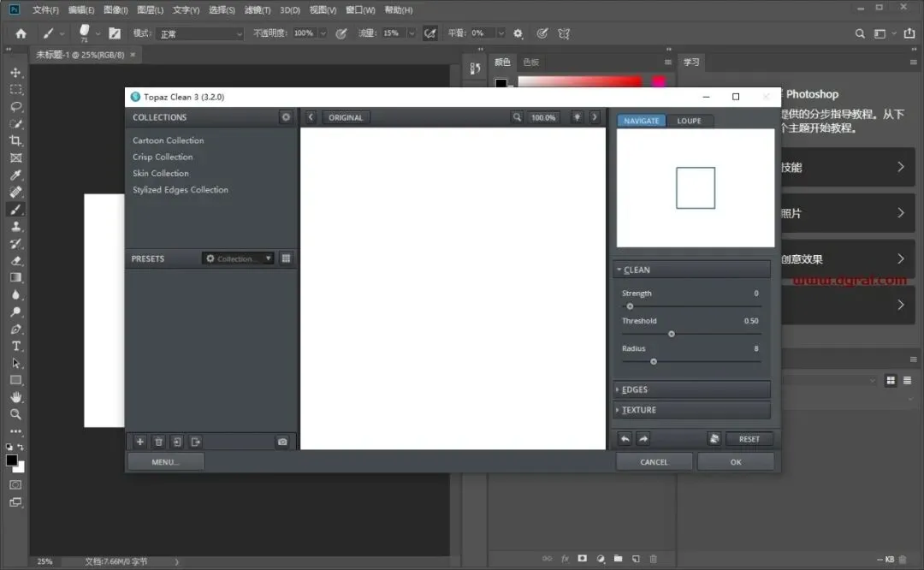Expand the TEXTURE section
The width and height of the screenshot is (924, 570).
tap(691, 410)
